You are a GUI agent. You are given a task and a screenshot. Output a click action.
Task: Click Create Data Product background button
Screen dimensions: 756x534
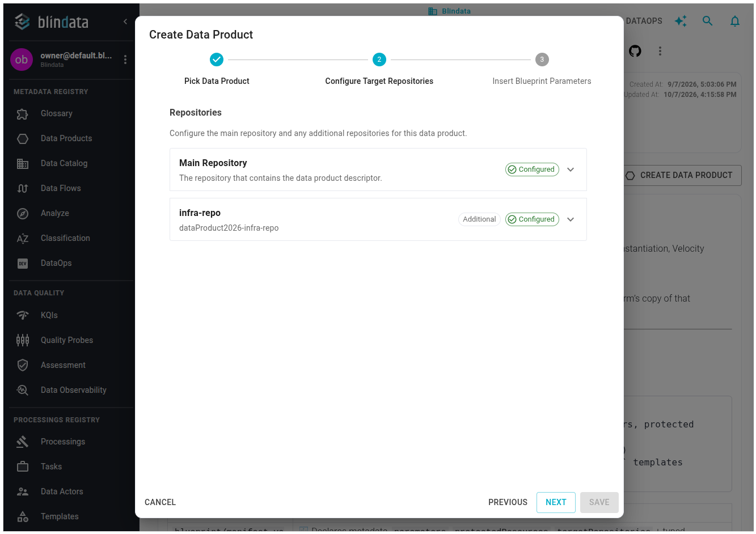[682, 176]
